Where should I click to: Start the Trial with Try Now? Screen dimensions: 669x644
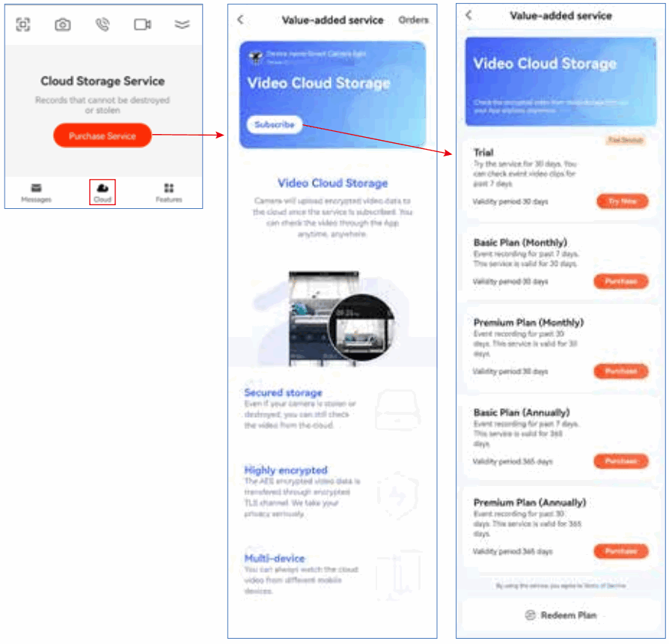pos(622,201)
